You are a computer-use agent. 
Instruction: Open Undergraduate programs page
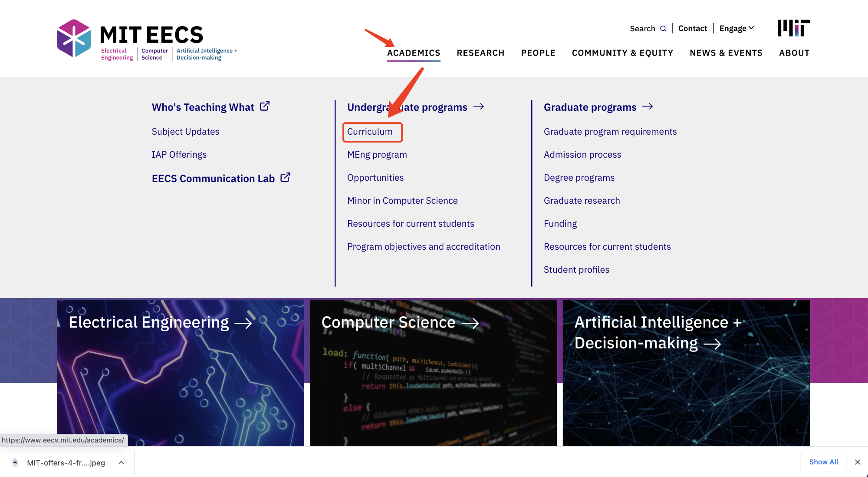coord(407,107)
